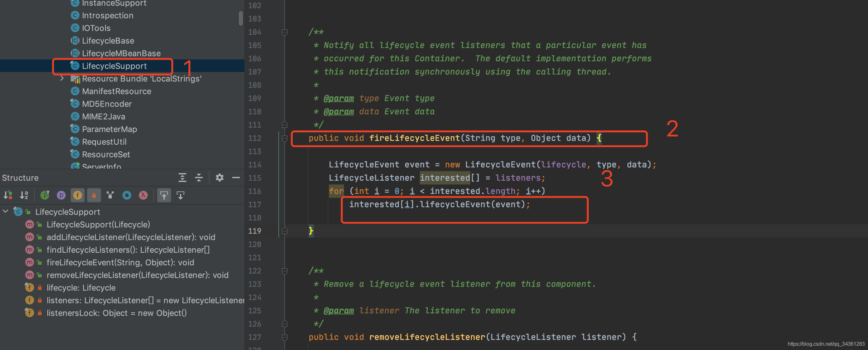Click the Resource Bundle icon
The height and width of the screenshot is (350, 868).
pyautogui.click(x=75, y=79)
